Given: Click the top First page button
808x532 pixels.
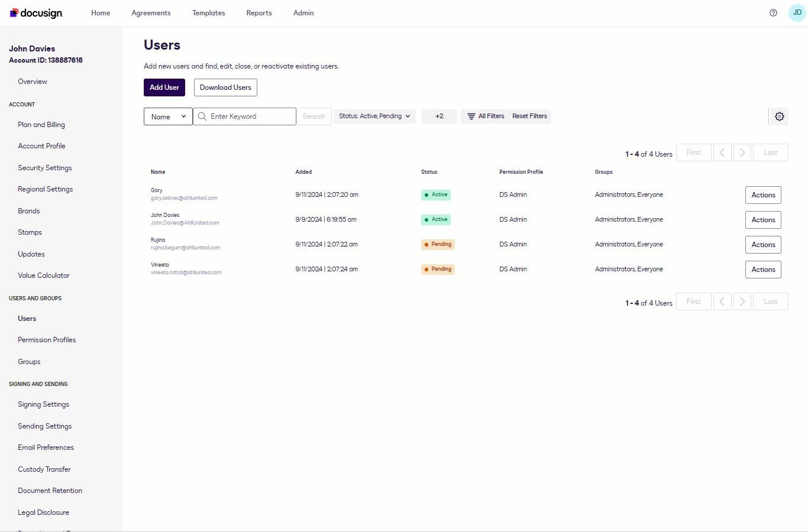Looking at the screenshot, I should coord(694,153).
